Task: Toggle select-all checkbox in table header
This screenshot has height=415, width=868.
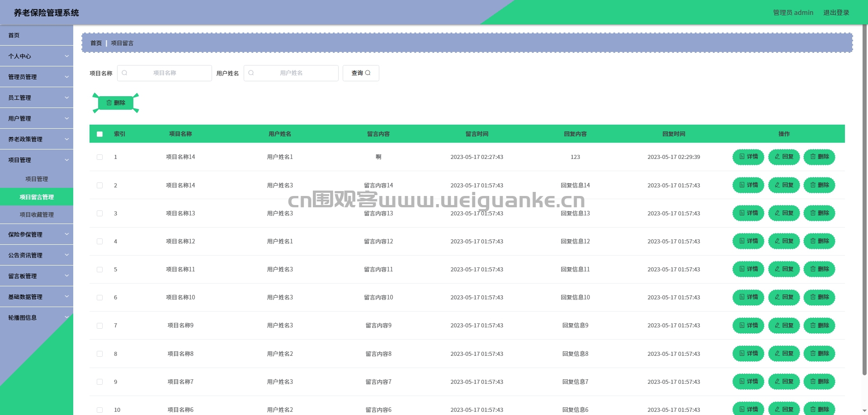Action: pyautogui.click(x=99, y=134)
